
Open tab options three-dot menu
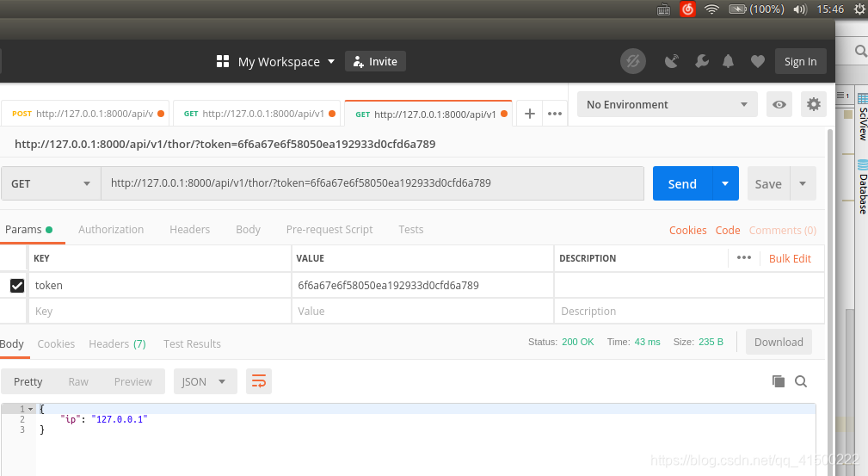tap(555, 114)
